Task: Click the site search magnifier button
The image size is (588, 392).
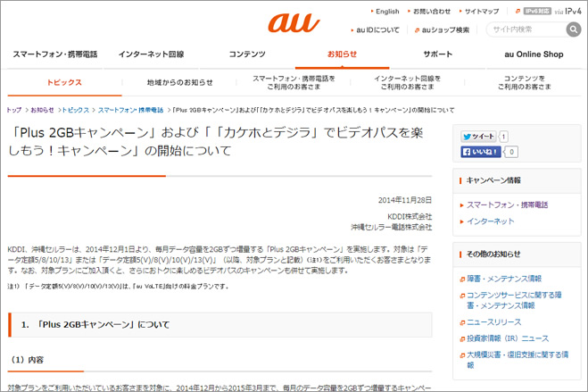Action: [574, 29]
